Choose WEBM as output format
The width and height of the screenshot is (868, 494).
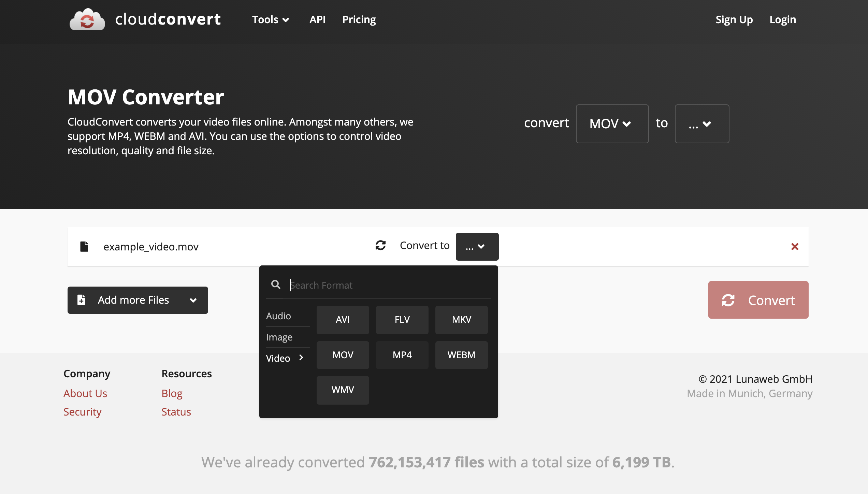[461, 355]
